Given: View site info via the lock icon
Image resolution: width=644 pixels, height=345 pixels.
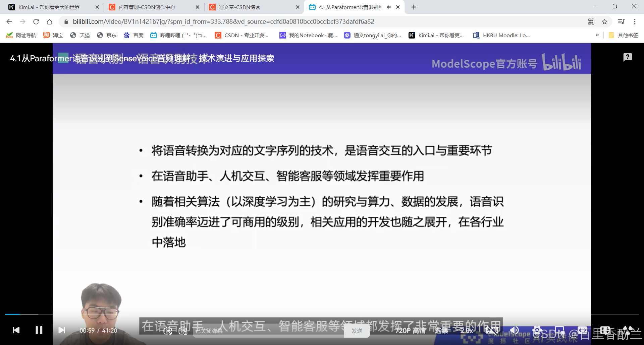Looking at the screenshot, I should click(66, 21).
